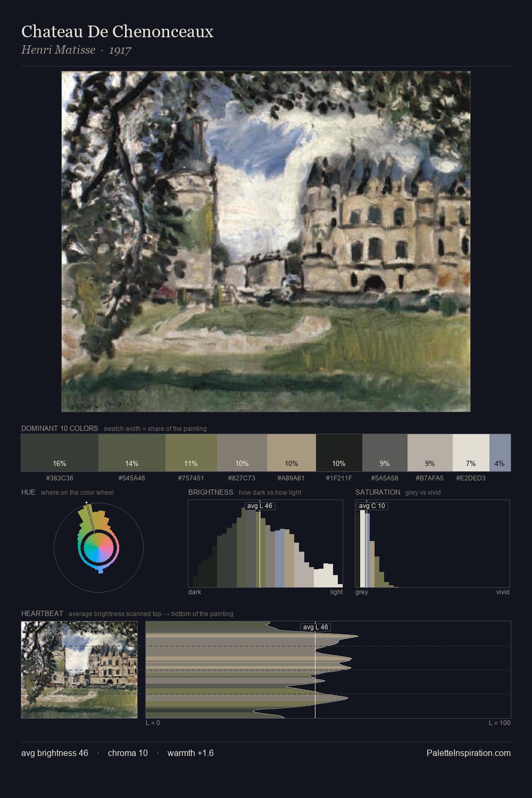Click the 'Chateau De Chenonceaux' title
532x798 pixels.
tap(117, 31)
